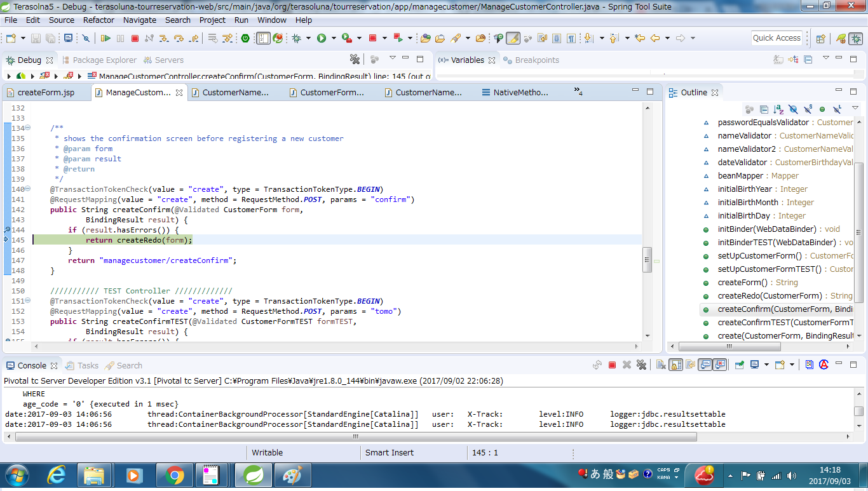Open the Back history dropdown arrow
This screenshot has height=491, width=868.
pos(667,38)
